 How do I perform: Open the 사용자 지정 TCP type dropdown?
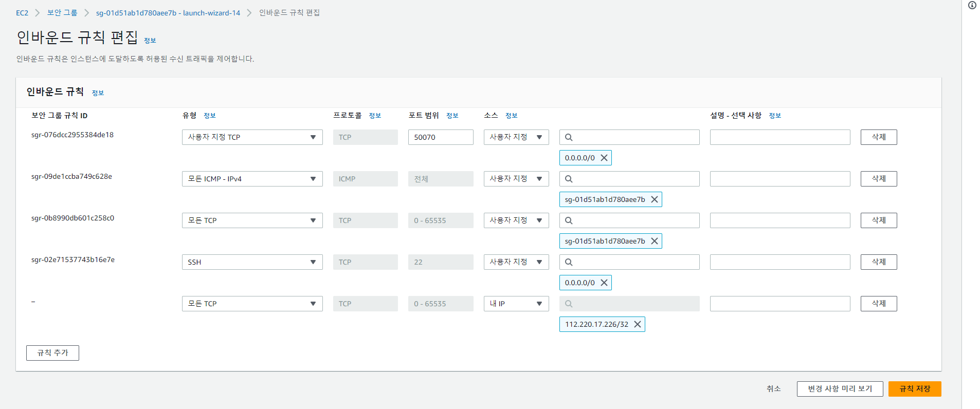coord(252,137)
